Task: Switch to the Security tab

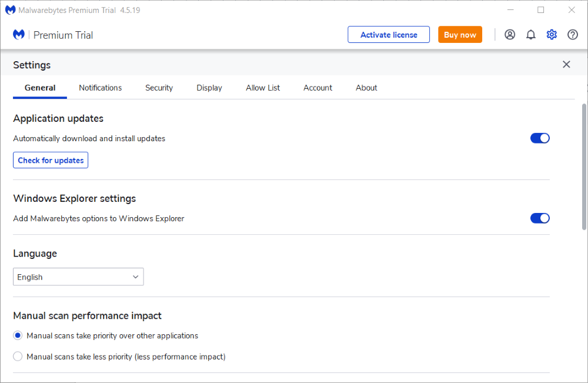Action: (x=159, y=88)
